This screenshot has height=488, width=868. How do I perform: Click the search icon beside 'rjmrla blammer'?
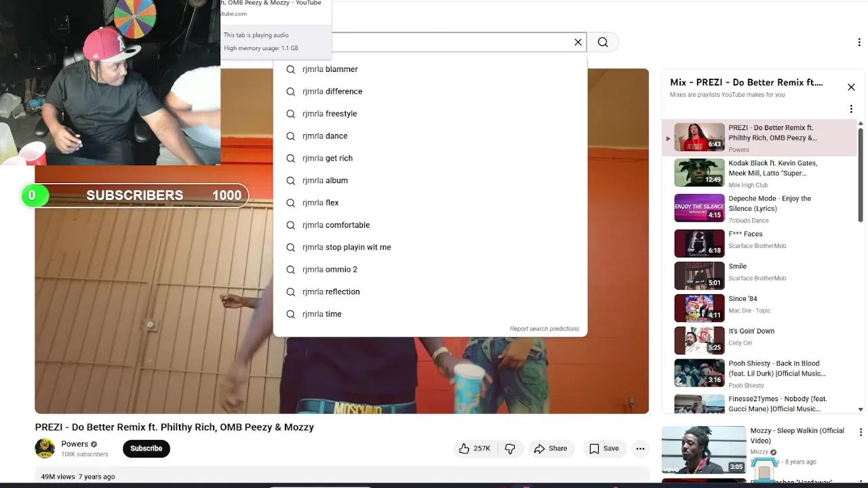click(x=290, y=69)
